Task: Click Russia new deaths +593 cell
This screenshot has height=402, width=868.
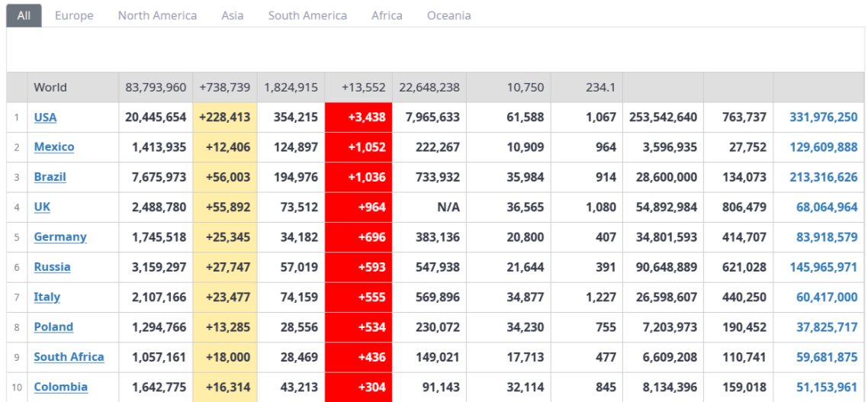Action: [x=358, y=267]
